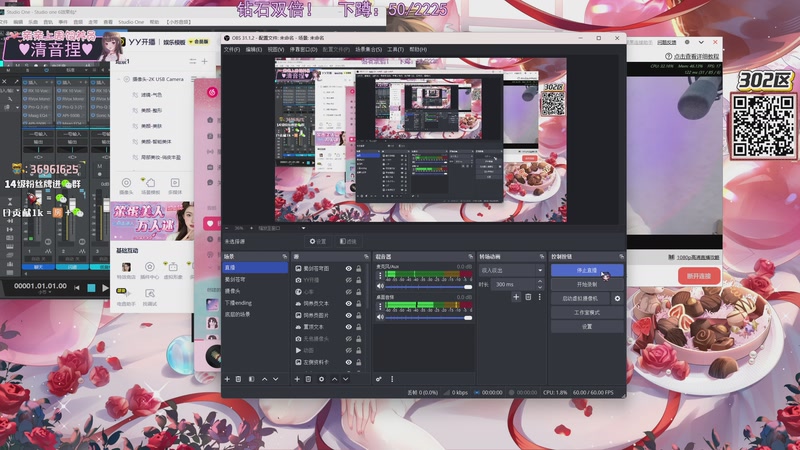Open the audio mixer three-dot menu at the bottom
Screen dimensions: 800x450
(x=392, y=379)
